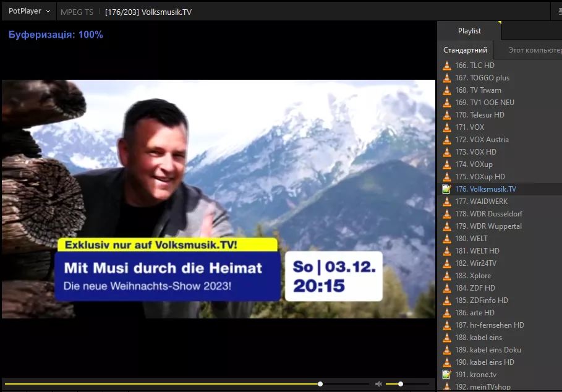Click the VLC icon beside ZDFinfo HD
Image resolution: width=562 pixels, height=392 pixels.
coord(446,300)
